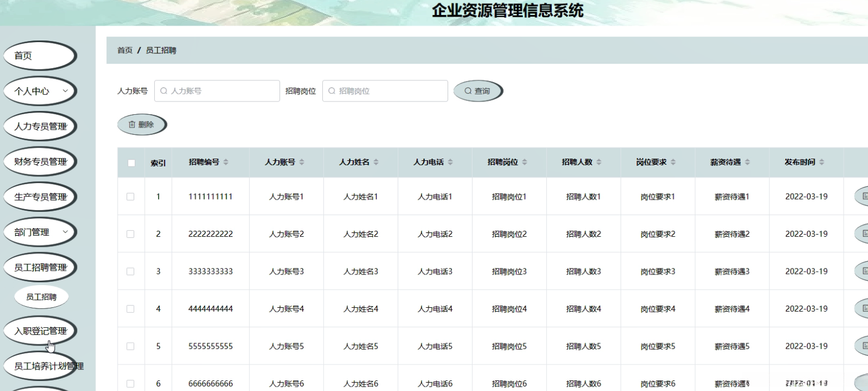868x391 pixels.
Task: Click cell 岗位要求1
Action: (x=658, y=196)
